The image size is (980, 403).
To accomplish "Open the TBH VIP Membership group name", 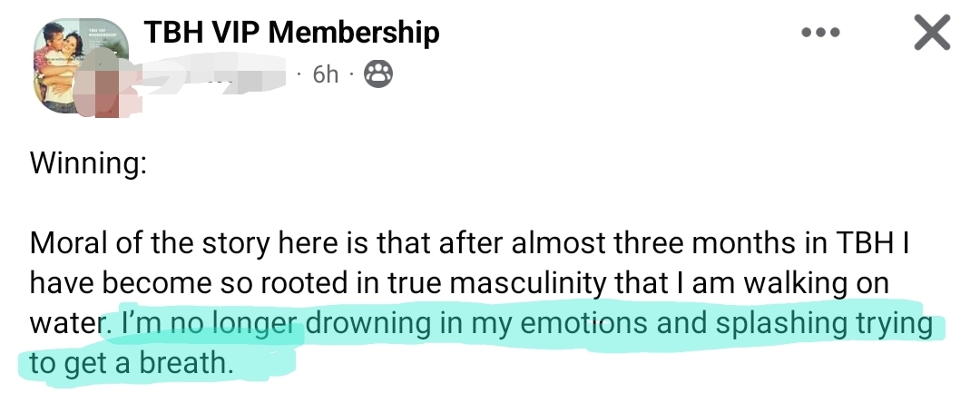I will (291, 34).
